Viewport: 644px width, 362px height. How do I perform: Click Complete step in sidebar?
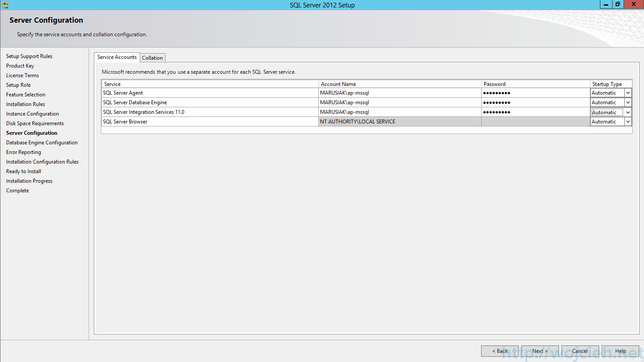coord(17,191)
